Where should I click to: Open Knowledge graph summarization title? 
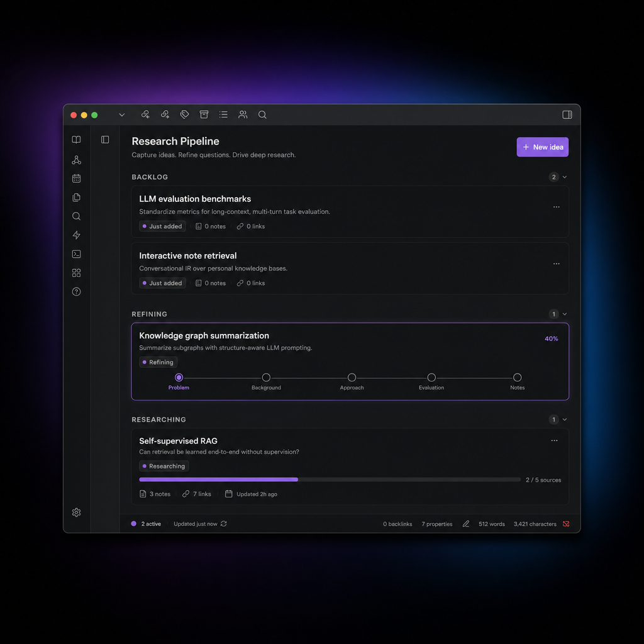click(204, 336)
